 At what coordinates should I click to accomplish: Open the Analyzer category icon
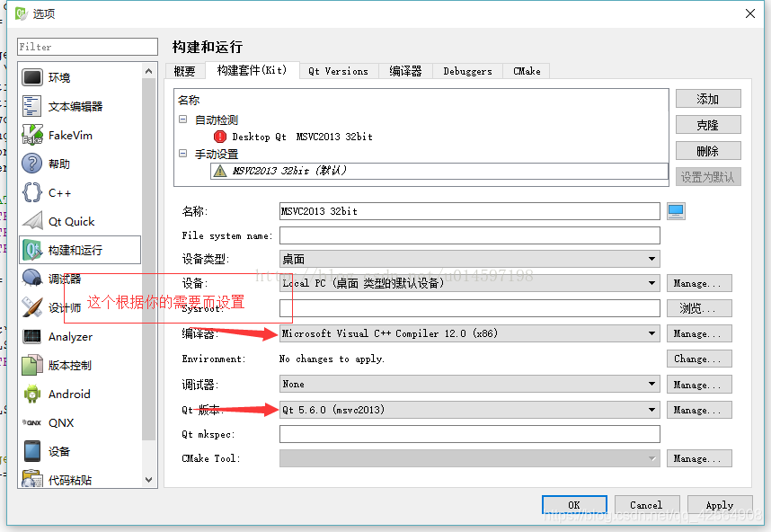[32, 336]
